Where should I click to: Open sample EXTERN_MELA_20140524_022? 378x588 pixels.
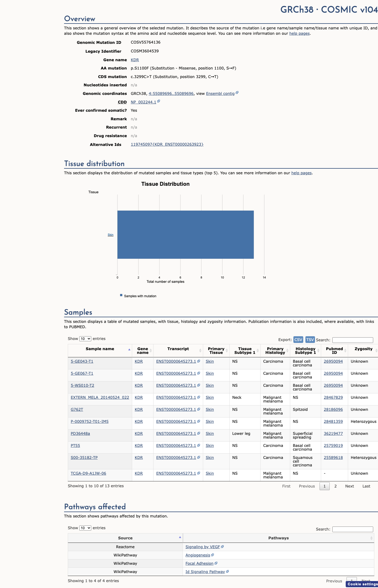(100, 397)
